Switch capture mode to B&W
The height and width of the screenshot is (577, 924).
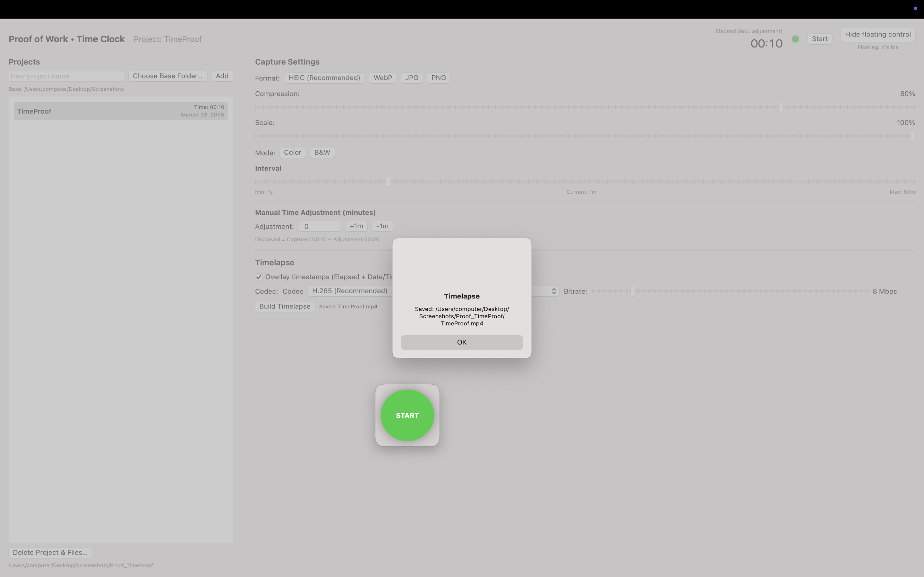pos(322,152)
